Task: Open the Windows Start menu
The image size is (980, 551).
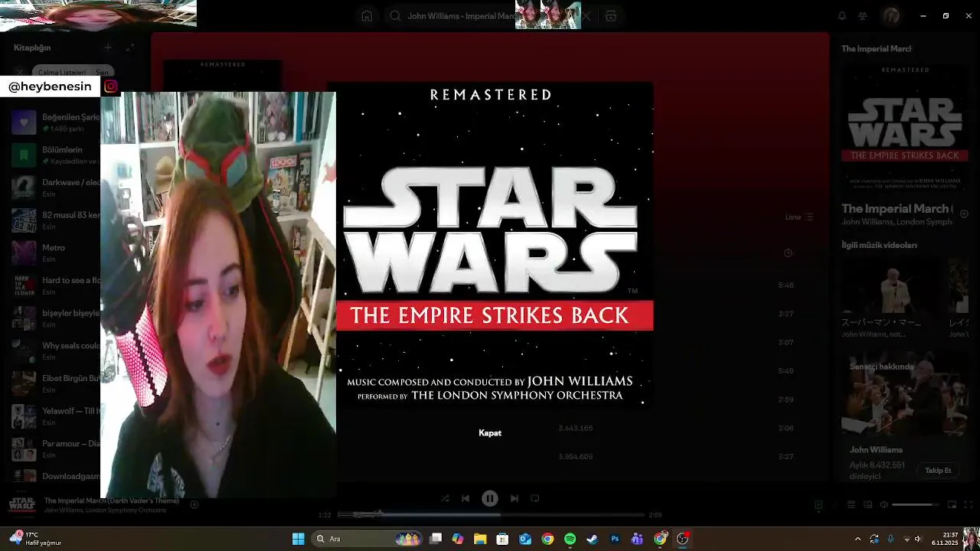Action: click(298, 539)
